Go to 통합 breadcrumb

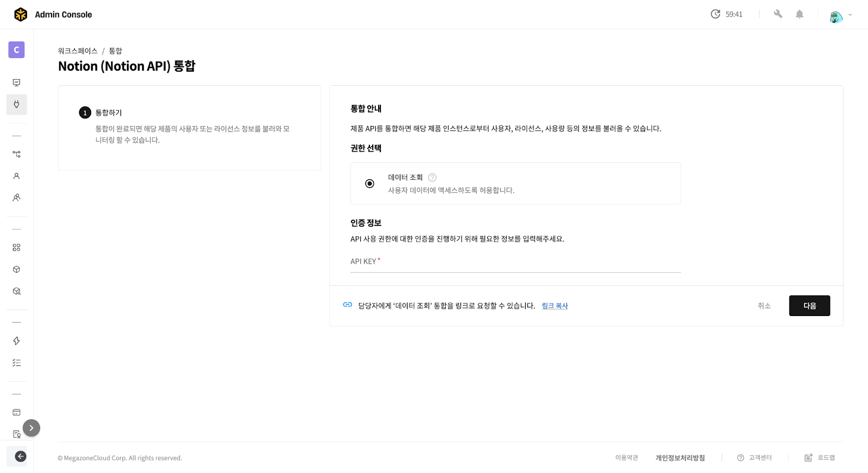116,51
